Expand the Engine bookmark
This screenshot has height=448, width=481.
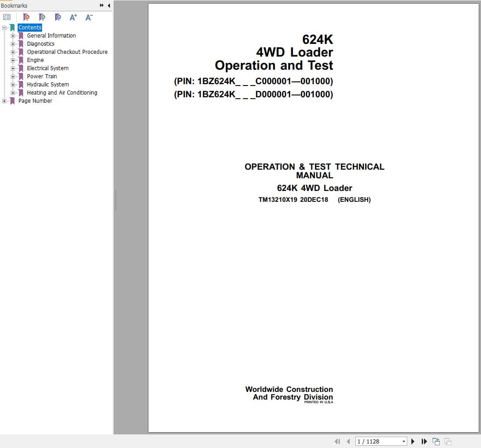13,60
